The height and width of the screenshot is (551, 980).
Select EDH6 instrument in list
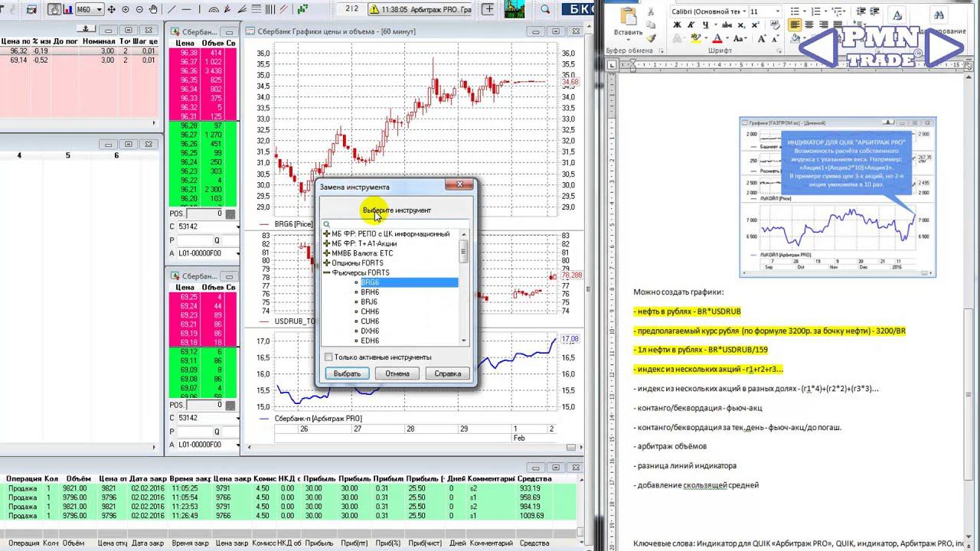click(x=370, y=341)
